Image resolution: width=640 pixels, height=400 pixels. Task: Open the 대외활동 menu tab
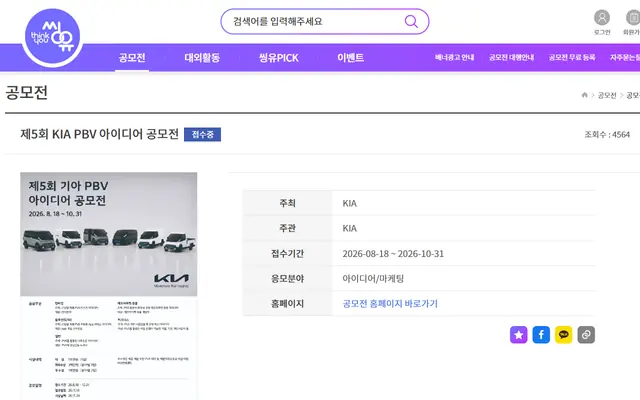click(x=202, y=58)
